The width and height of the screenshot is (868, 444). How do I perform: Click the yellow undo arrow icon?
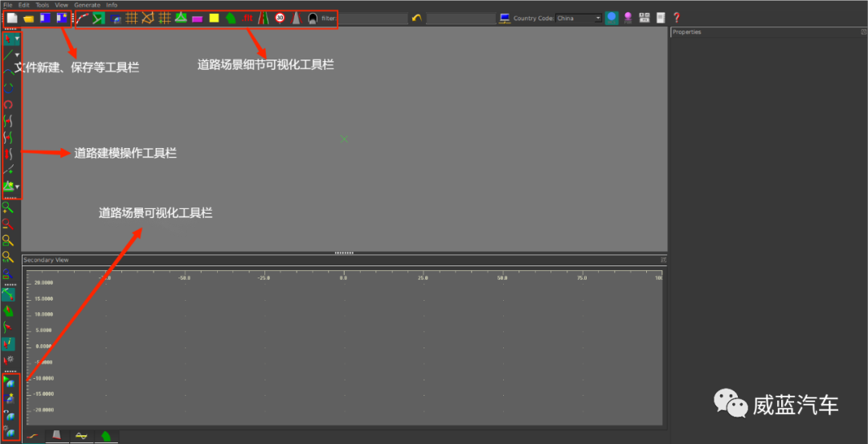point(417,18)
